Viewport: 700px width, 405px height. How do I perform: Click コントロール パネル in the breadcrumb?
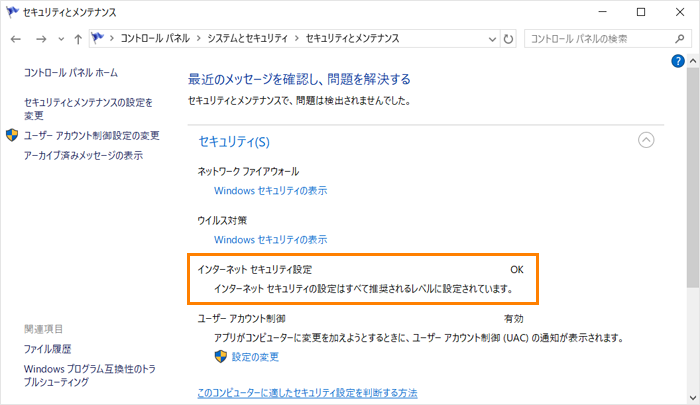pyautogui.click(x=155, y=38)
